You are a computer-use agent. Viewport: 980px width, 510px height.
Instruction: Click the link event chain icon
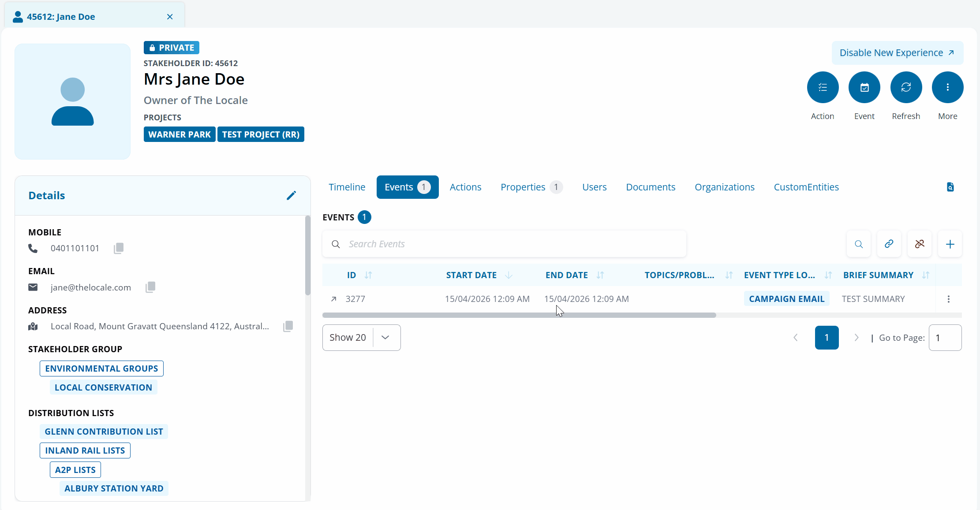pyautogui.click(x=889, y=244)
